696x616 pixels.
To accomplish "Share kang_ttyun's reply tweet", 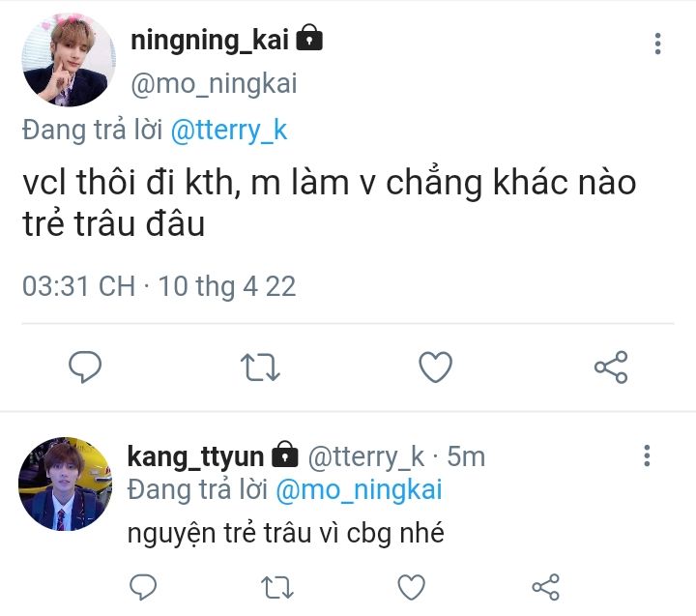I will 546,586.
